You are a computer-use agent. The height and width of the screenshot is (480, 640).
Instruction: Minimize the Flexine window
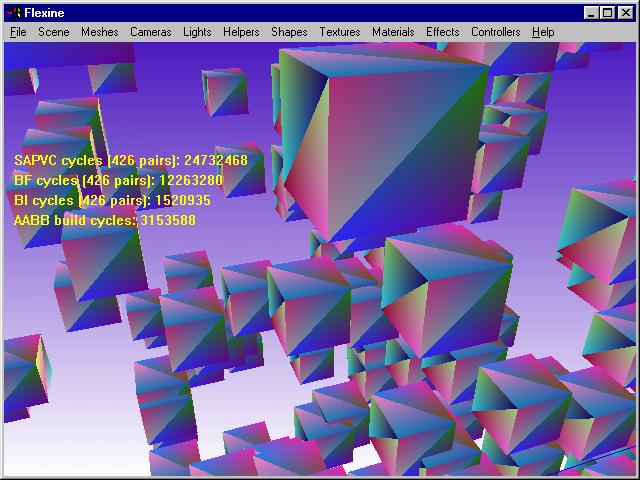pos(591,13)
